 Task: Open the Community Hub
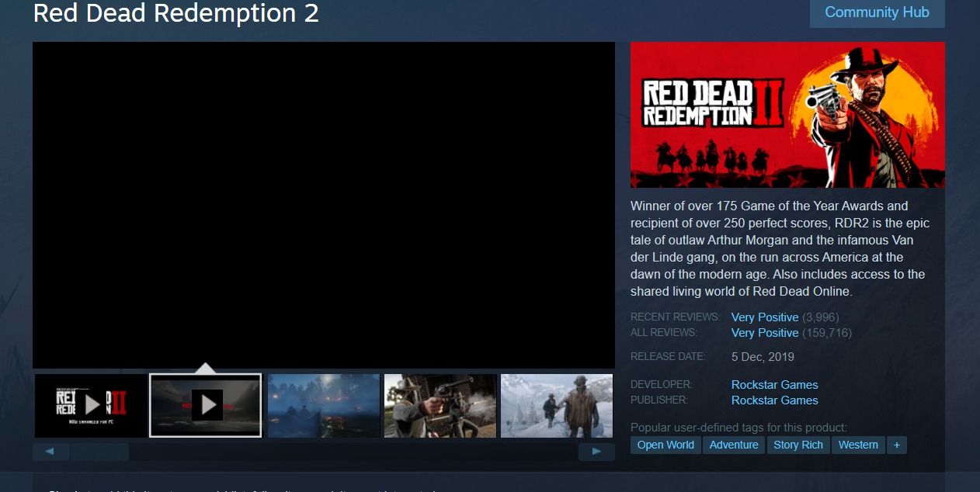point(877,13)
